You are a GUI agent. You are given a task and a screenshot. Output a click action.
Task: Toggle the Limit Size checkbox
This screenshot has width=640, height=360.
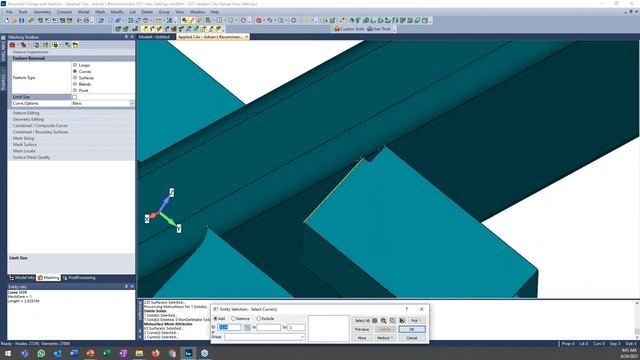point(75,97)
